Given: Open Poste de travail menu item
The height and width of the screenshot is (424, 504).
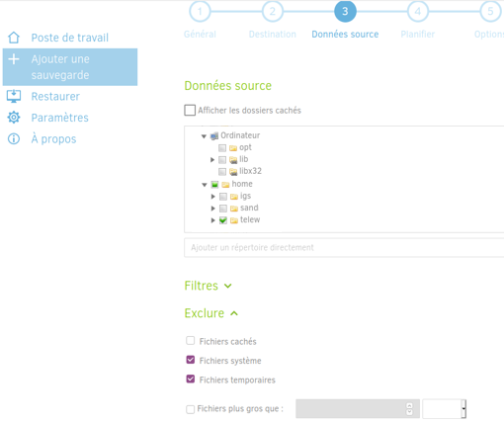Looking at the screenshot, I should pyautogui.click(x=70, y=38).
